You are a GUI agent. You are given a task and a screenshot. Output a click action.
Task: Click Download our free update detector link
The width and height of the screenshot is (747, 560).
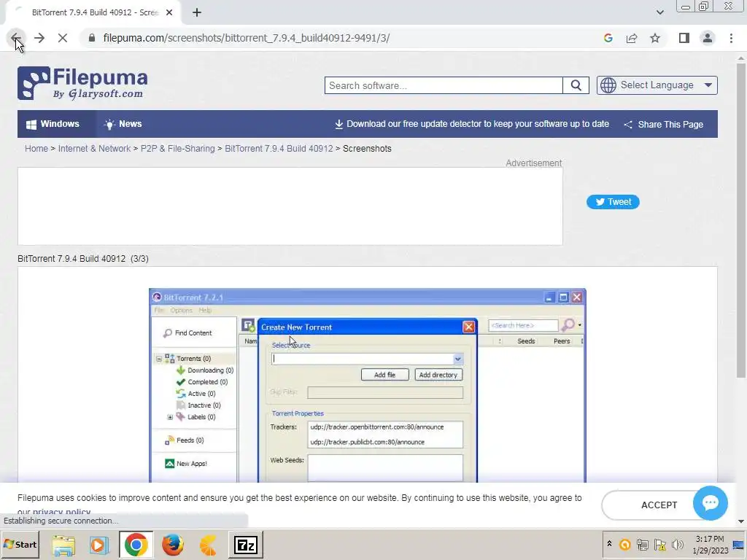(472, 124)
